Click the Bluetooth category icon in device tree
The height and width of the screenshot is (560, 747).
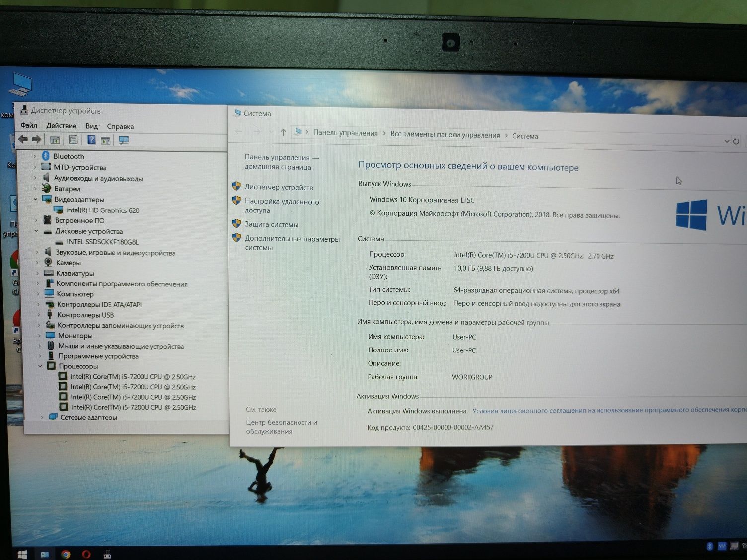[46, 156]
